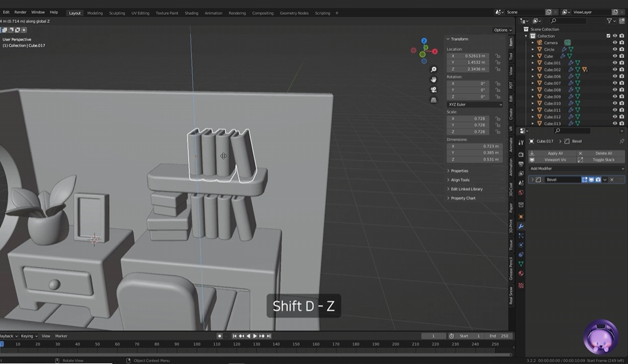Open the Physics properties tab icon

click(521, 245)
